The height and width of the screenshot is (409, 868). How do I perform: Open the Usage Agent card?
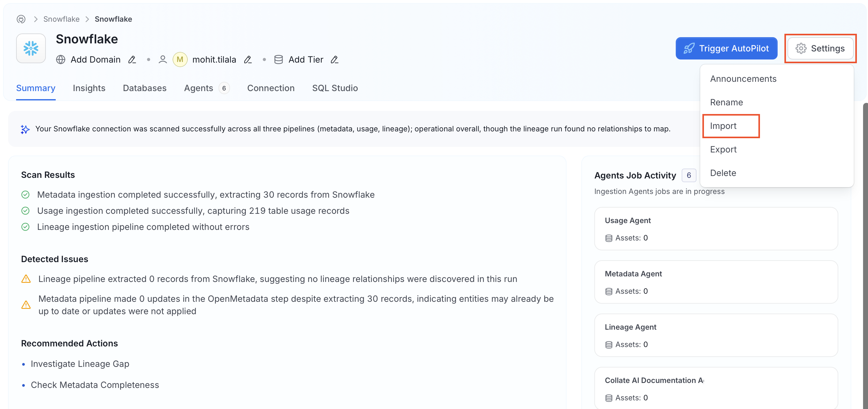(x=716, y=229)
